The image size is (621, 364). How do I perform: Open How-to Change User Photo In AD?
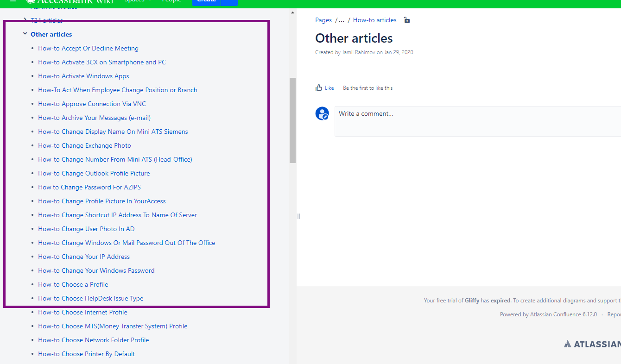(87, 229)
